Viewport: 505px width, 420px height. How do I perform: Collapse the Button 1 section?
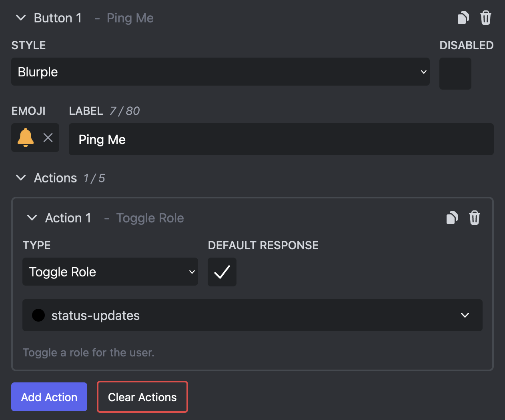point(20,18)
